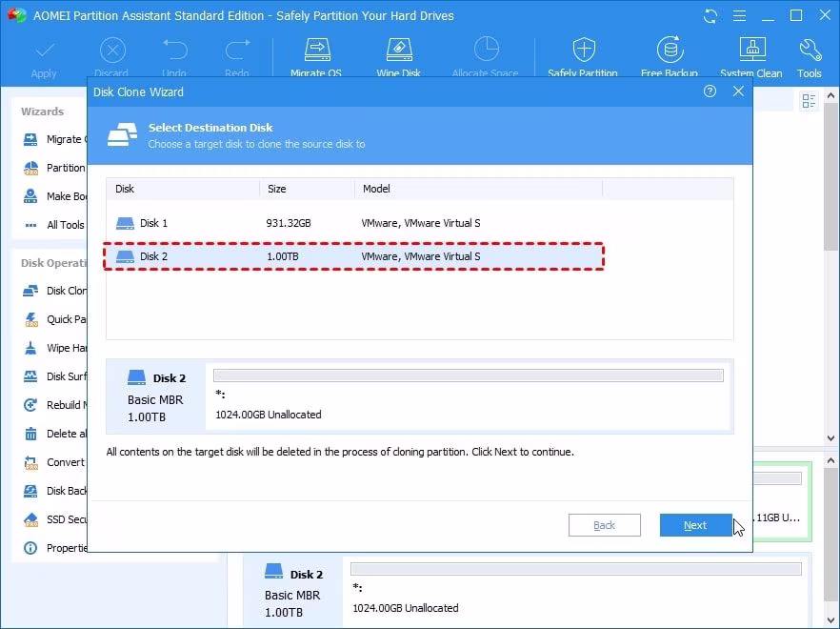Select Disk 2 row in destination list
This screenshot has height=629, width=840.
pos(354,256)
